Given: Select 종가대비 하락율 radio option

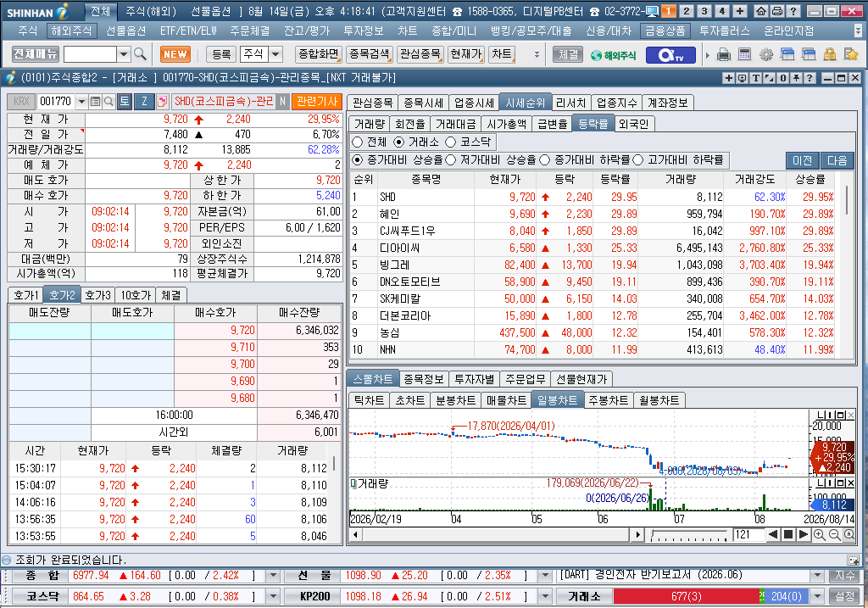Looking at the screenshot, I should point(545,160).
